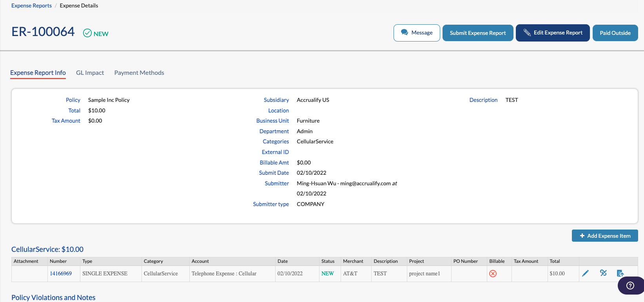
Task: Open expense number 14166969 link
Action: click(x=61, y=273)
